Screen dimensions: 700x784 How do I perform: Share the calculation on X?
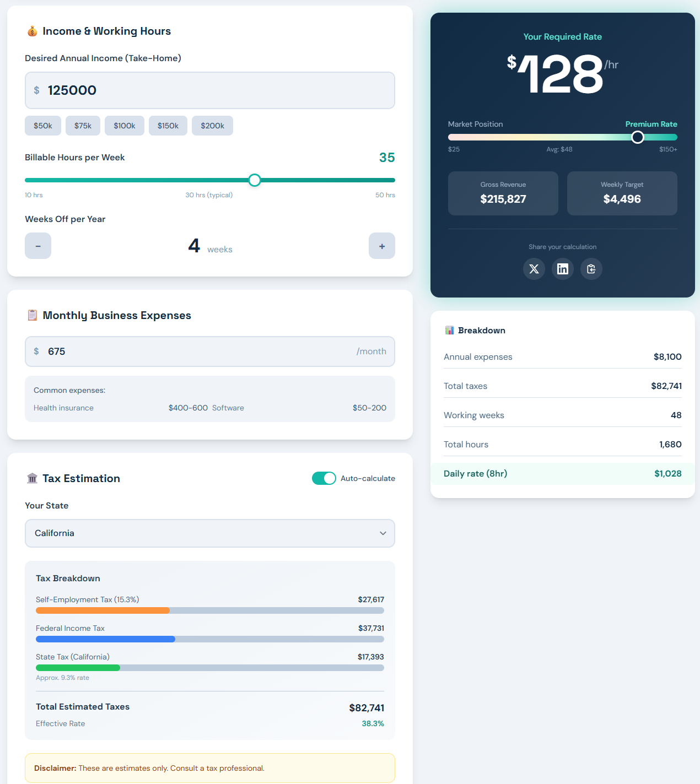[534, 269]
